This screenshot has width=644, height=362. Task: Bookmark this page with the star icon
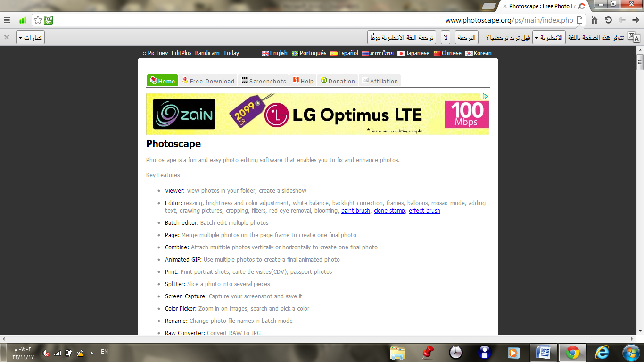[x=38, y=20]
